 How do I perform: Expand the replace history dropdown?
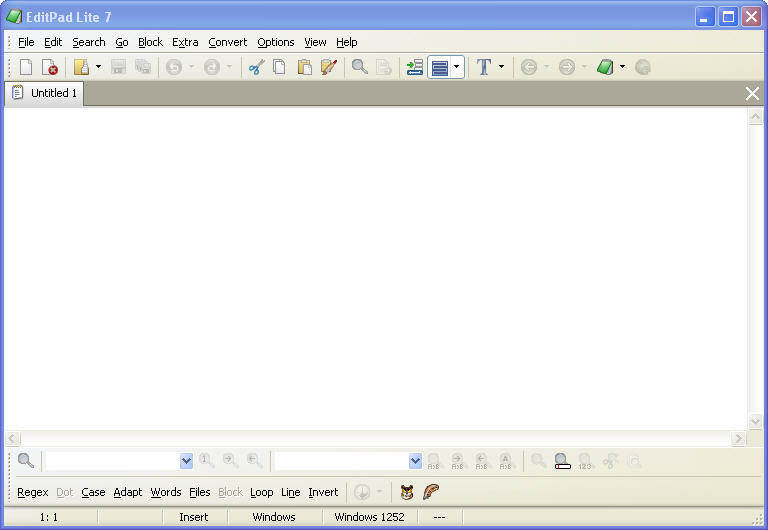415,461
